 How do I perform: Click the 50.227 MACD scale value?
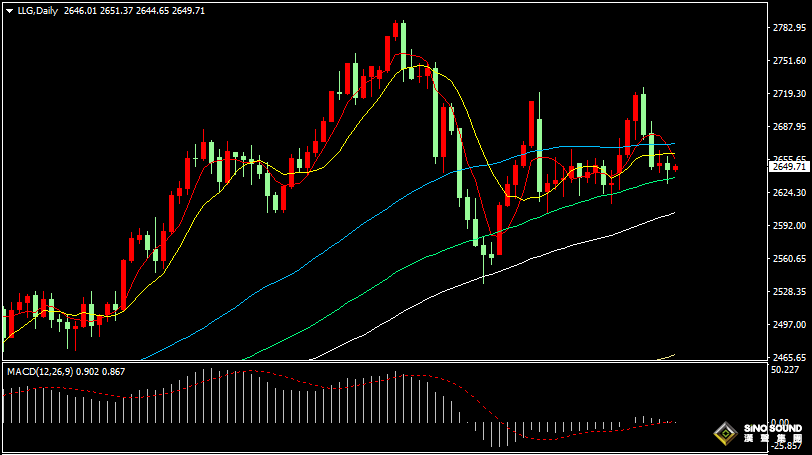785,370
